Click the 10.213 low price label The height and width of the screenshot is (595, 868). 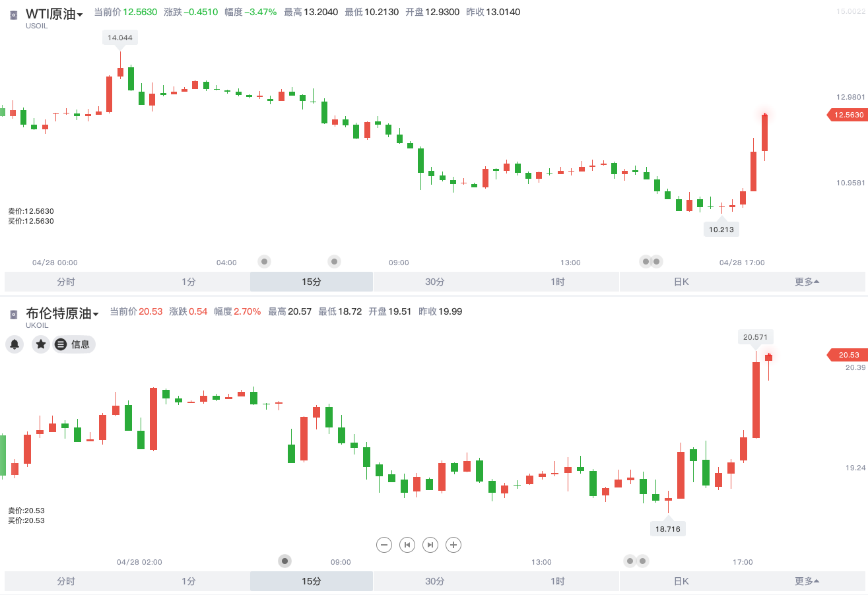pos(721,228)
